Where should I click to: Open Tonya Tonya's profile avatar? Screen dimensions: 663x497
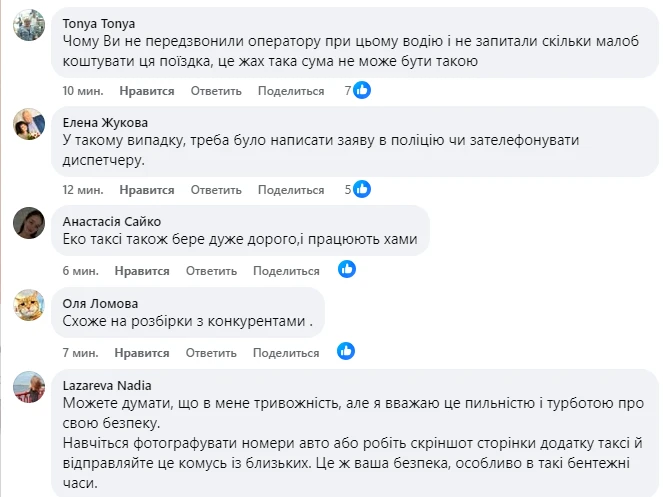click(27, 26)
